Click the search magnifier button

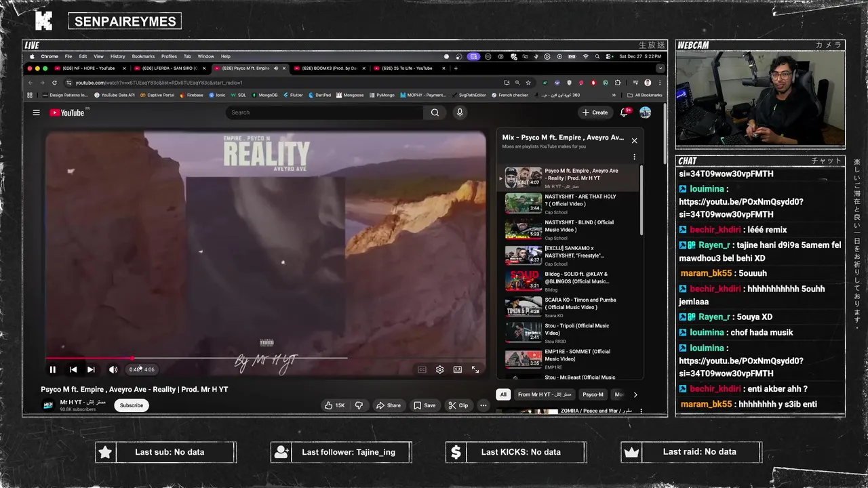point(435,113)
